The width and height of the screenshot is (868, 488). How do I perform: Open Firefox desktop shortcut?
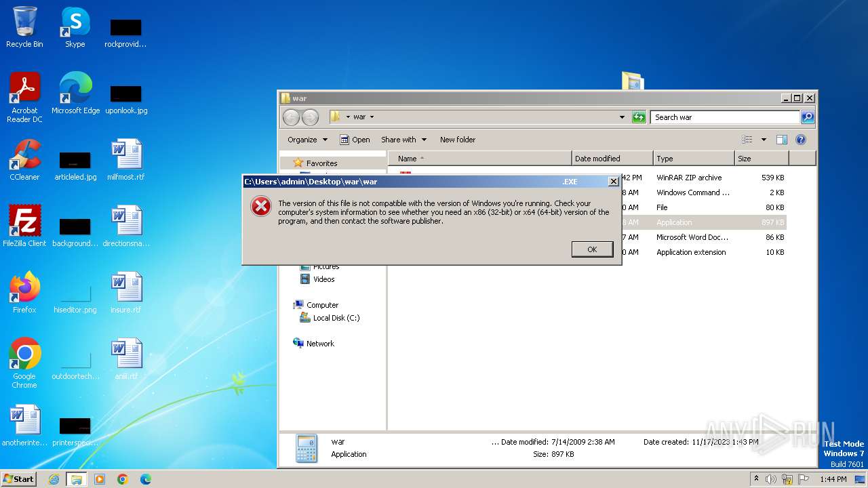point(24,293)
